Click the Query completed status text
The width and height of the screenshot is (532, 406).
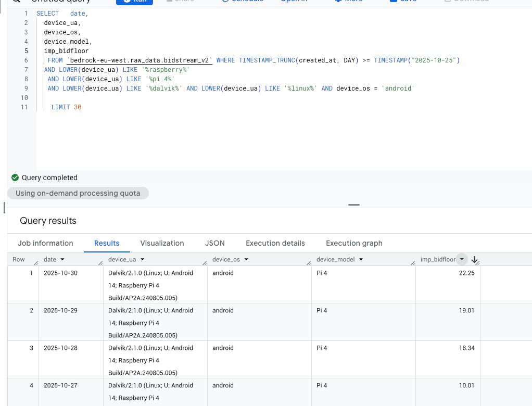49,177
